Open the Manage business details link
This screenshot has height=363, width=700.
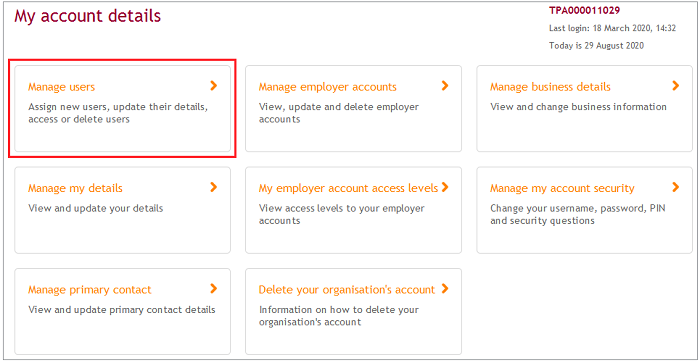point(550,87)
